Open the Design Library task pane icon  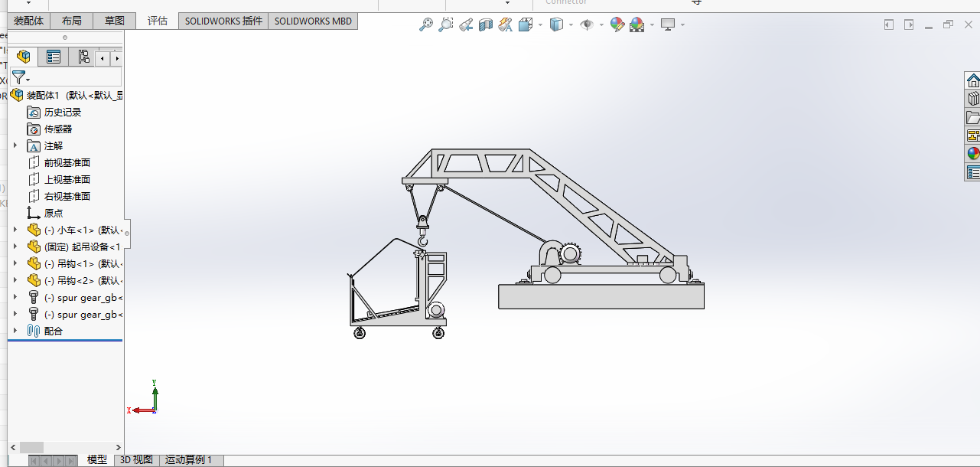pyautogui.click(x=973, y=99)
